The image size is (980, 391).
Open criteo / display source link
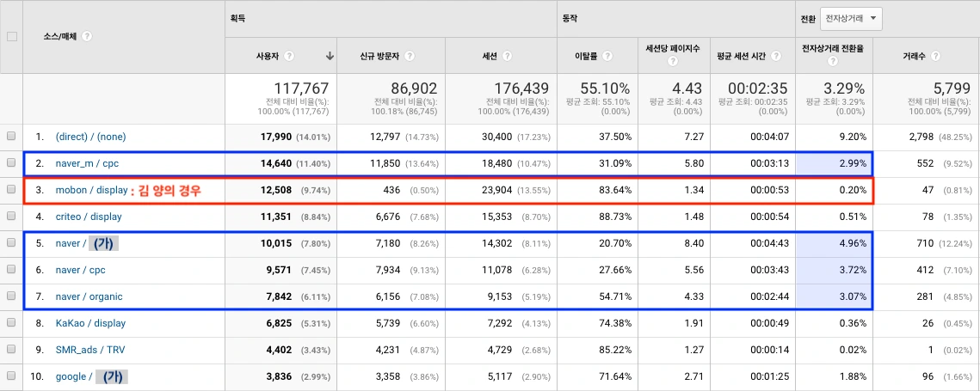point(88,217)
